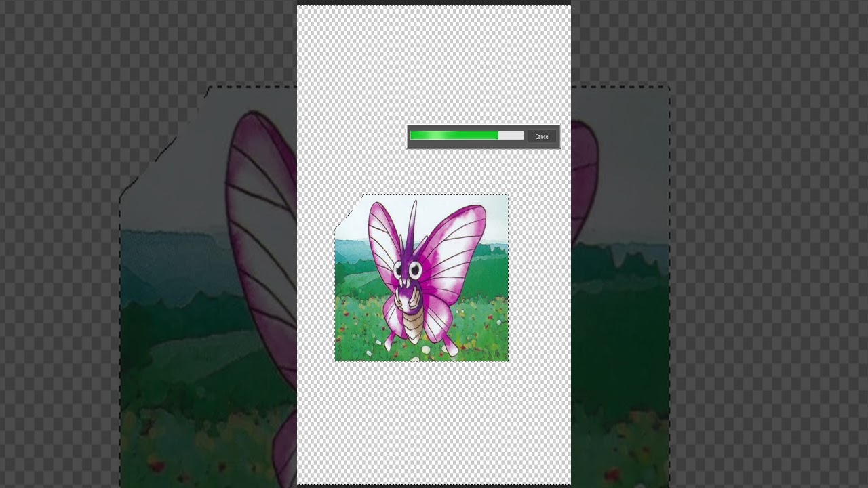
Task: Click the Cancel button beside progress bar
Action: (x=542, y=136)
